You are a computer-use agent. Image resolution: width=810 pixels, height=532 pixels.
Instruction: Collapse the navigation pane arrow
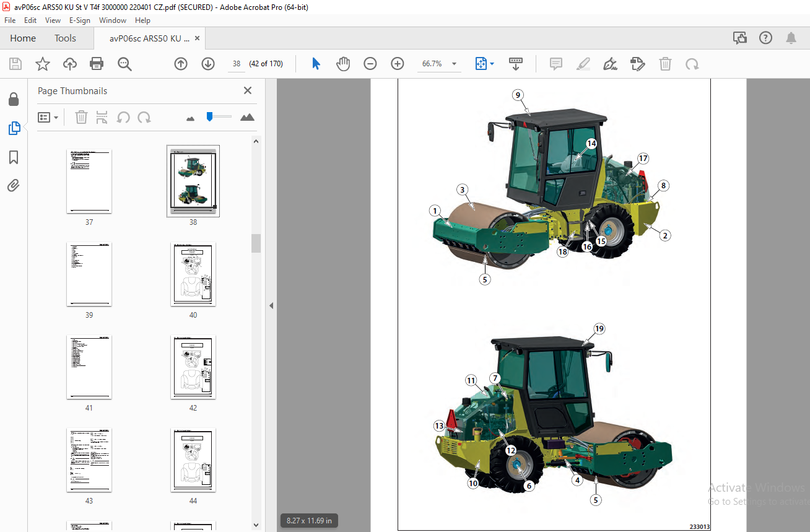click(271, 305)
